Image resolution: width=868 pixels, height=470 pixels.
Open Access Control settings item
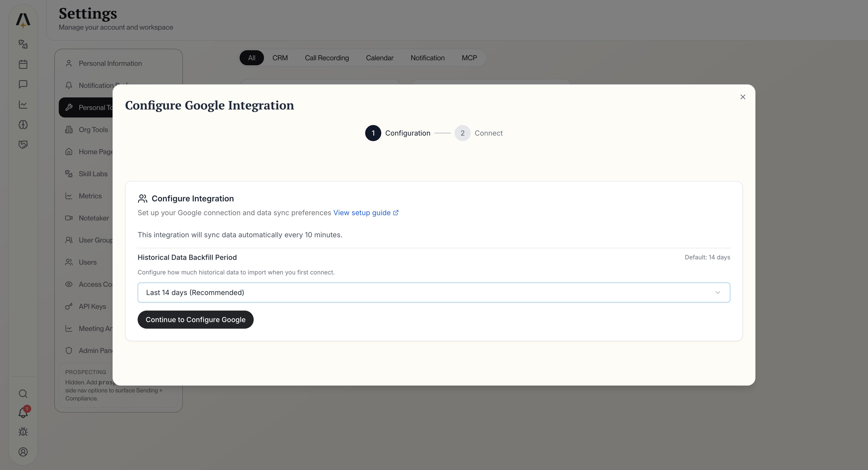(x=86, y=284)
